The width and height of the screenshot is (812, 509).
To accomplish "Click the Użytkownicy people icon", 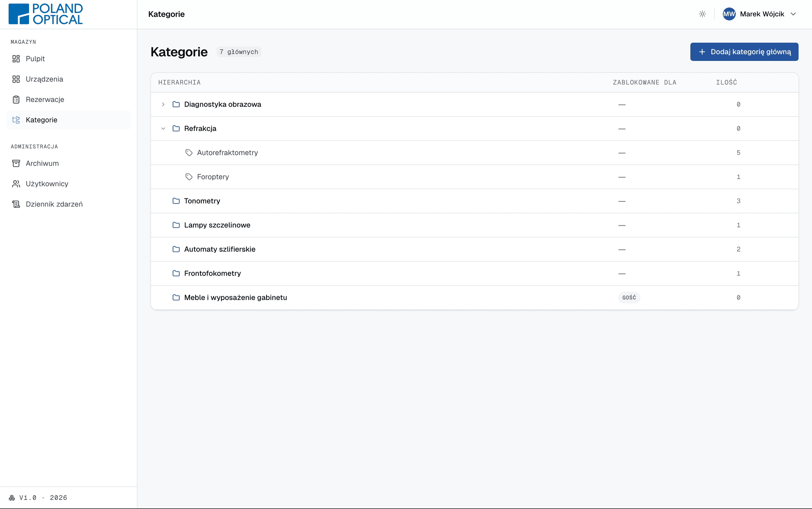I will pos(16,184).
